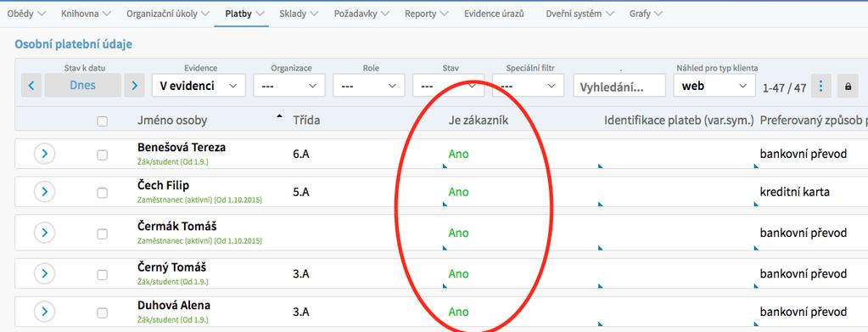Screen dimensions: 868x332
Task: Click name Čech Filip
Action: [x=163, y=185]
